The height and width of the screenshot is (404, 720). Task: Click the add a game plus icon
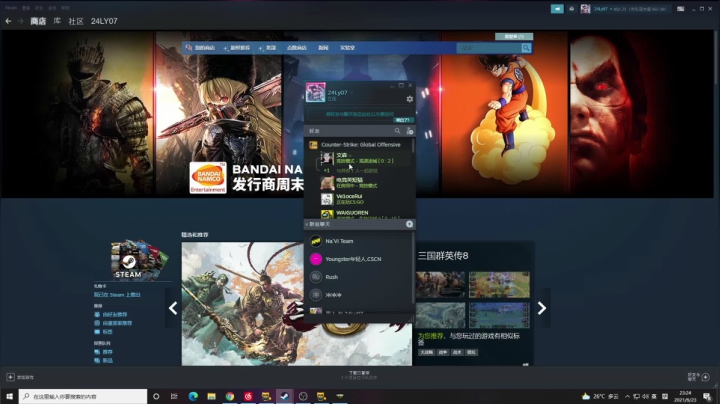10,377
